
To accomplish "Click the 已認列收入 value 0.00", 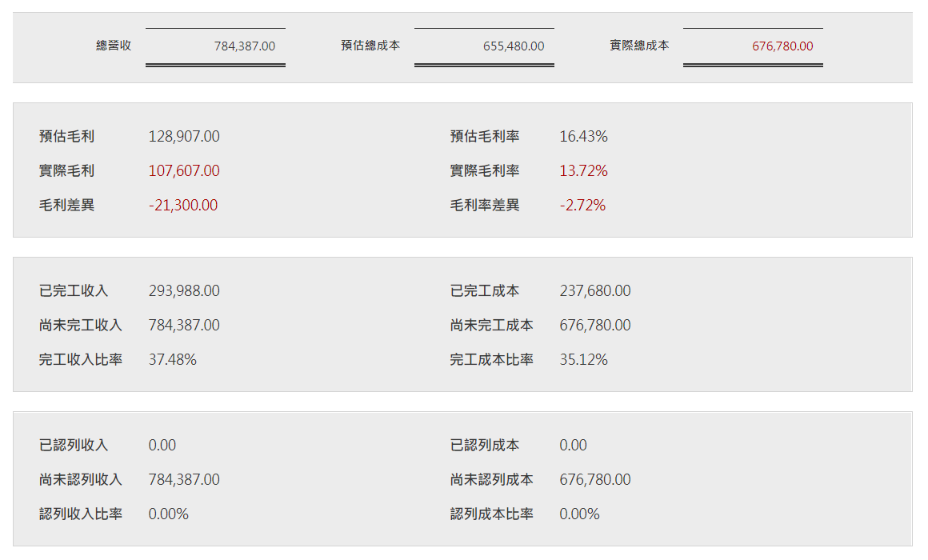I will [x=162, y=446].
